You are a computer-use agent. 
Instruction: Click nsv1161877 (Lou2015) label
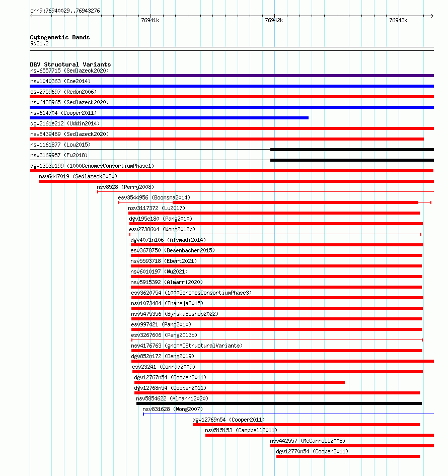pos(60,145)
